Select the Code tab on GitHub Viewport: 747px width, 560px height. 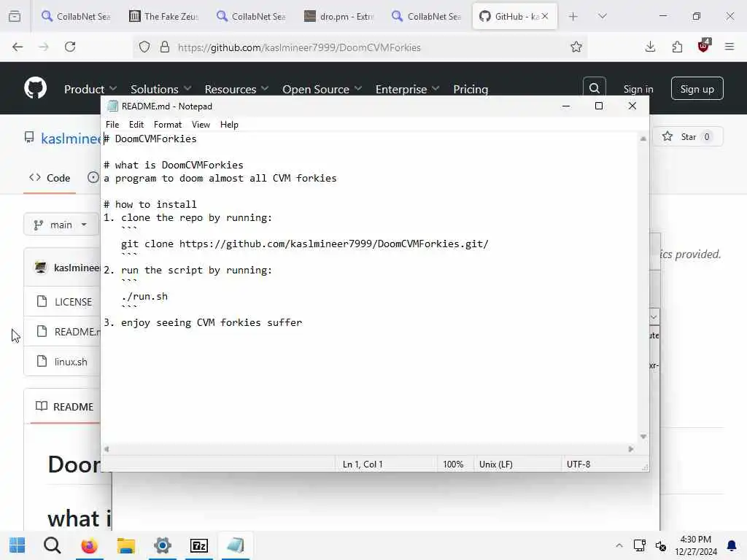point(50,178)
